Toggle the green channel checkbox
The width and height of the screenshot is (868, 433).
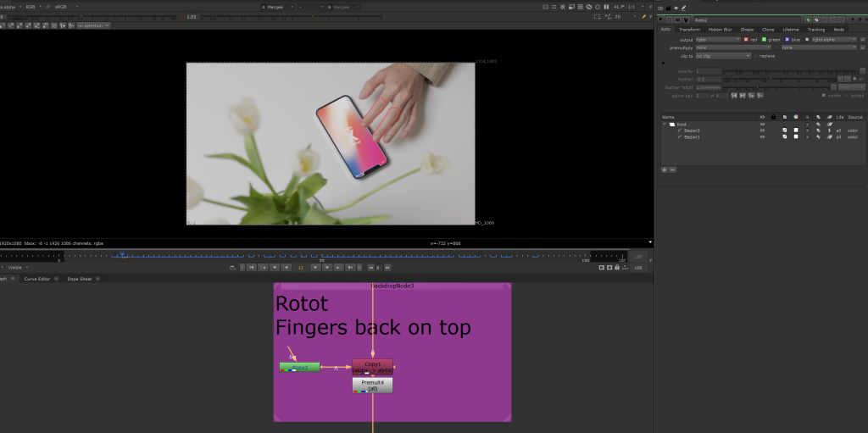point(764,39)
